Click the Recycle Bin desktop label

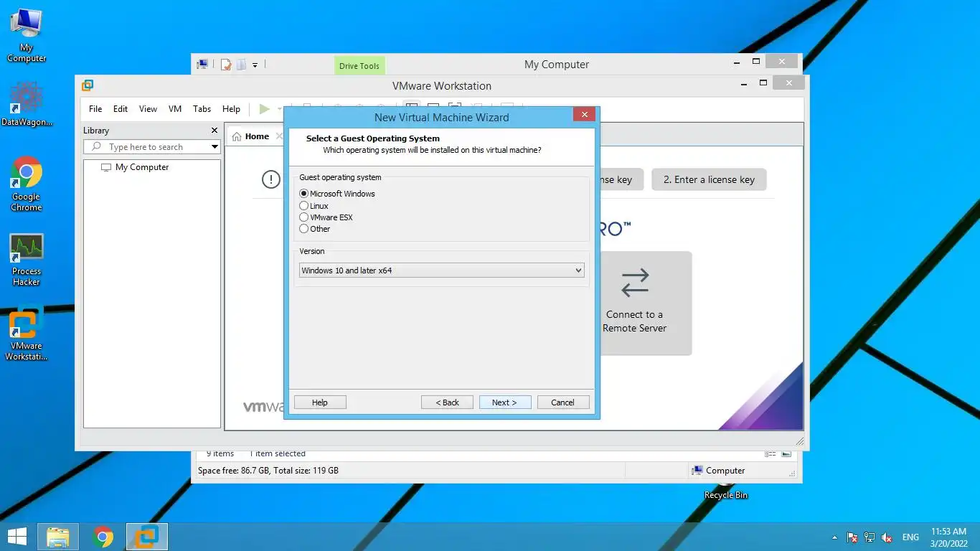726,495
